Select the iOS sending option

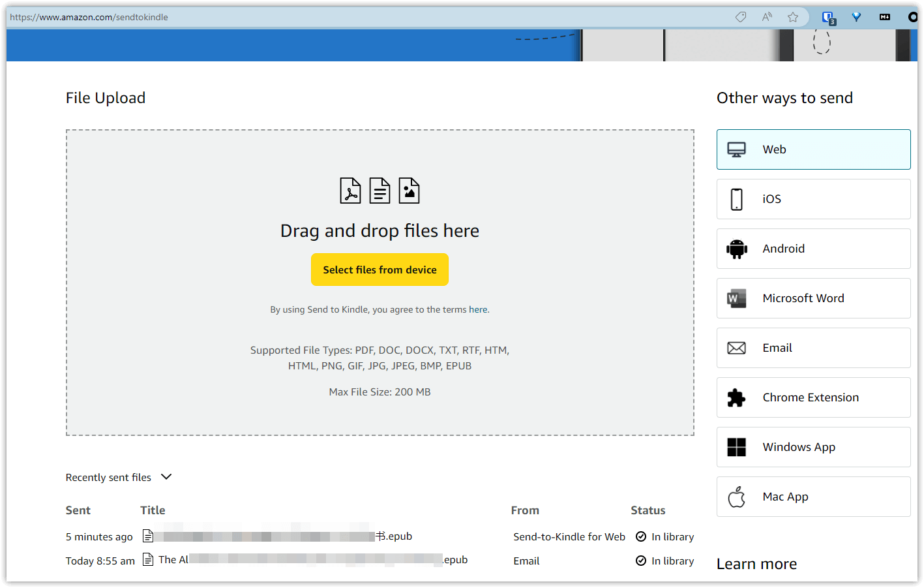click(813, 199)
